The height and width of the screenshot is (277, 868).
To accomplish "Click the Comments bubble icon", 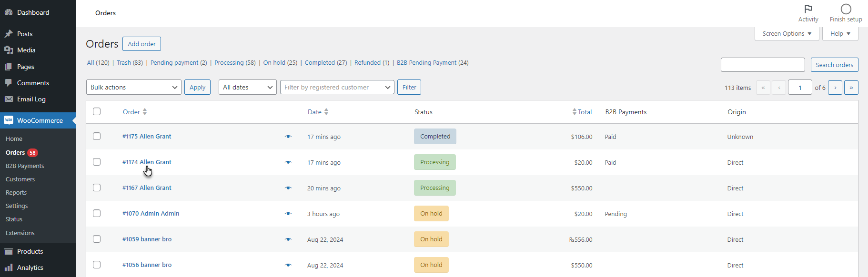I will click(x=9, y=83).
